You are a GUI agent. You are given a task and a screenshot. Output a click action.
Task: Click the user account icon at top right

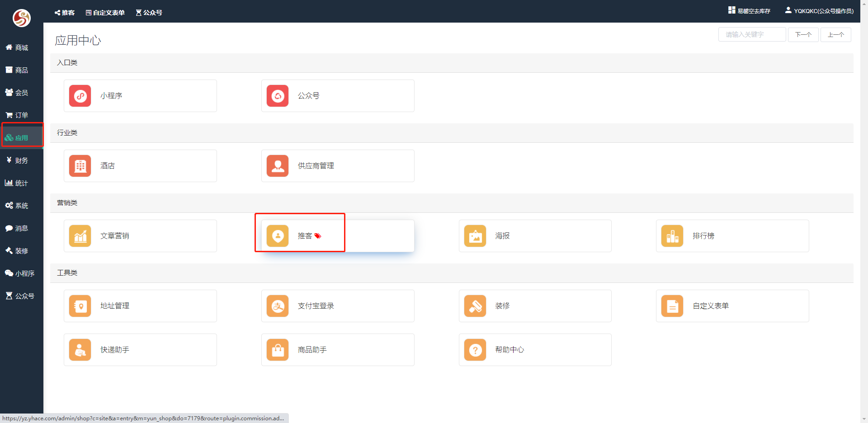point(788,10)
